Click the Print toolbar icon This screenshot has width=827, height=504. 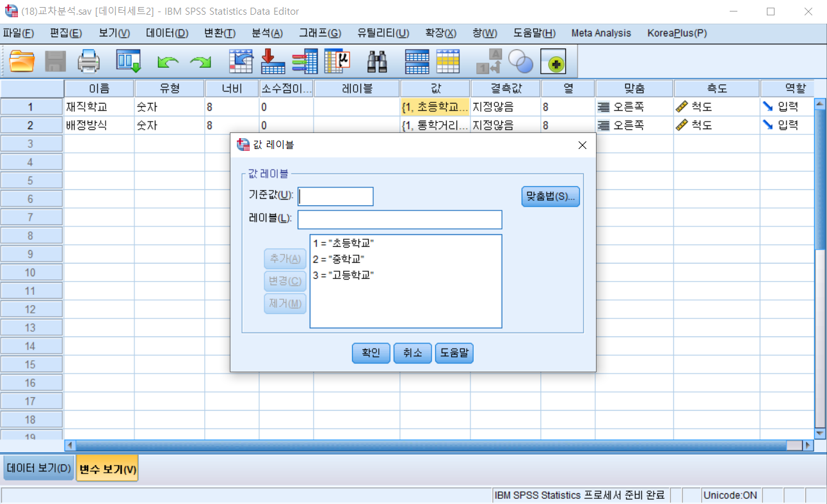89,62
